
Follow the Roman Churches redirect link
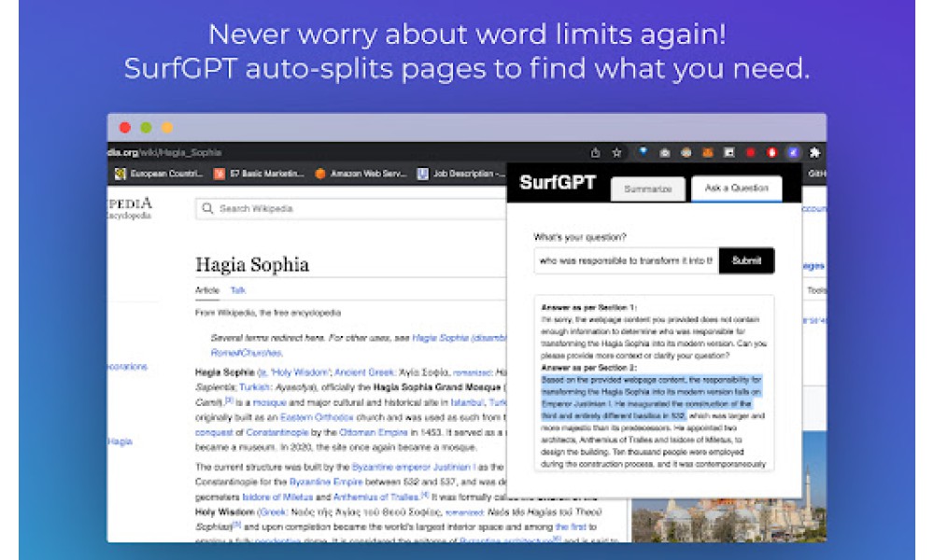point(246,353)
